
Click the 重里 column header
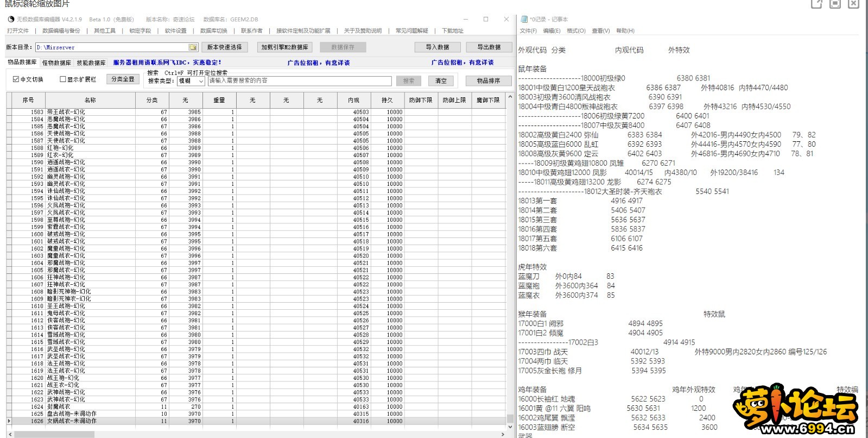219,100
